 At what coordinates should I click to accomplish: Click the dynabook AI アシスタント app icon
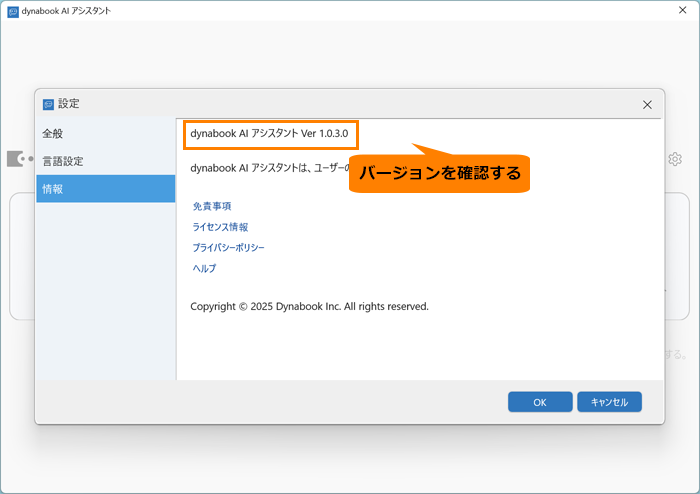(13, 12)
